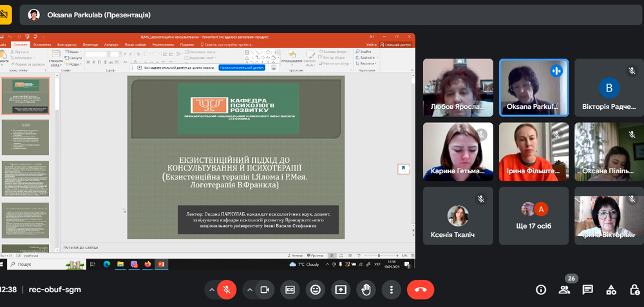Raise hand in the meeting

click(x=366, y=290)
